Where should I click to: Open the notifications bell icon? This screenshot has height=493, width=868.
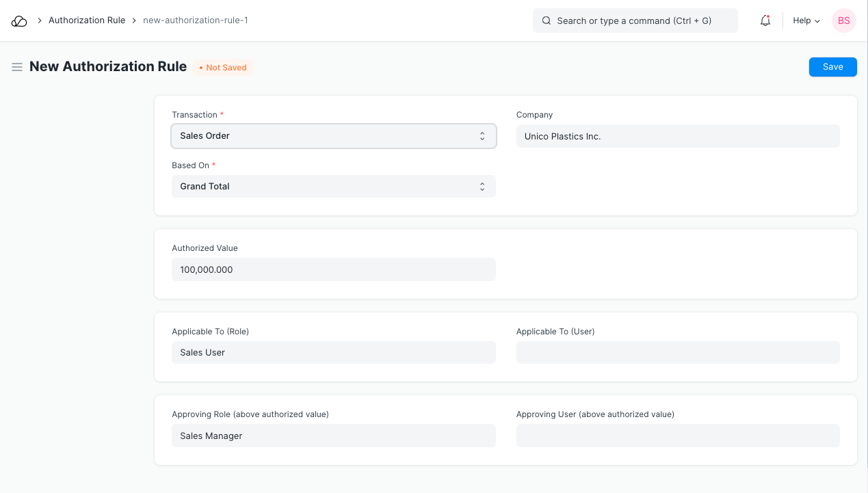point(765,21)
